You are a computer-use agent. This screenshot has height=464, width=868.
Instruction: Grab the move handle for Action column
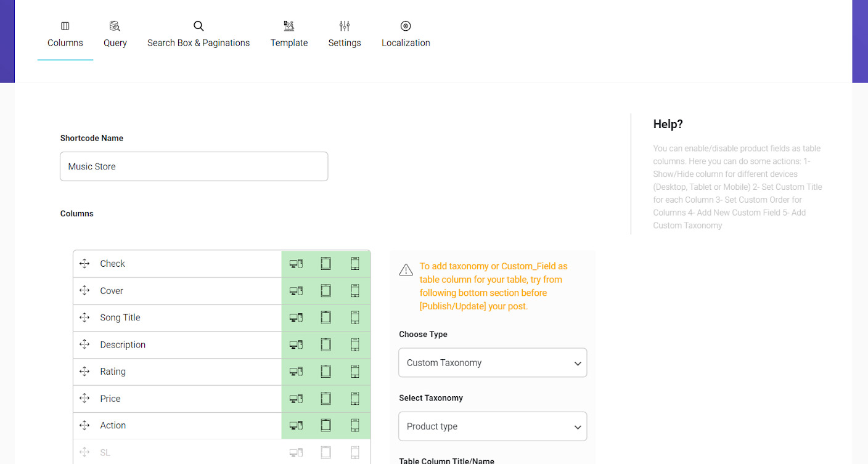point(85,425)
